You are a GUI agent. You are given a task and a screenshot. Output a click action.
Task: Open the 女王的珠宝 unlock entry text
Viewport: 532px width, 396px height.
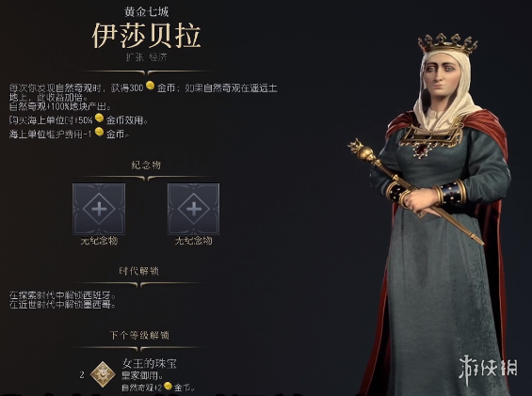point(149,364)
